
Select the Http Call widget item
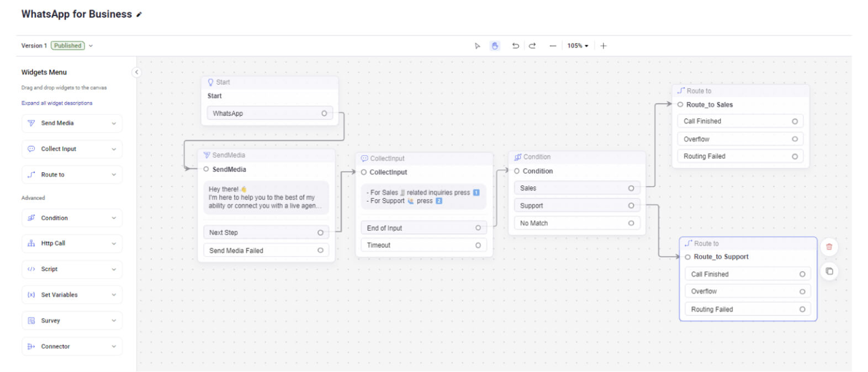pyautogui.click(x=72, y=243)
